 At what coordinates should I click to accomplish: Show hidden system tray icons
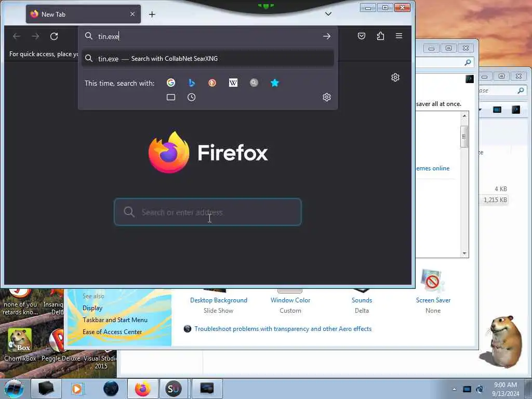(454, 389)
